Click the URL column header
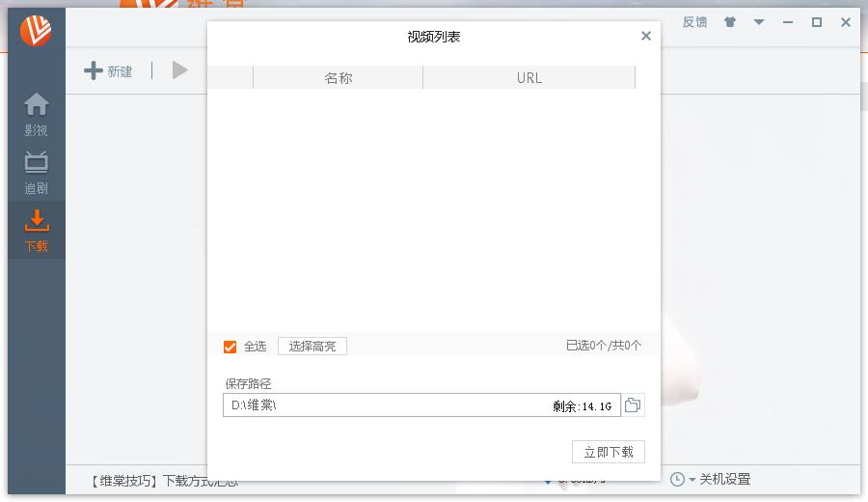Image resolution: width=868 pixels, height=502 pixels. point(529,78)
